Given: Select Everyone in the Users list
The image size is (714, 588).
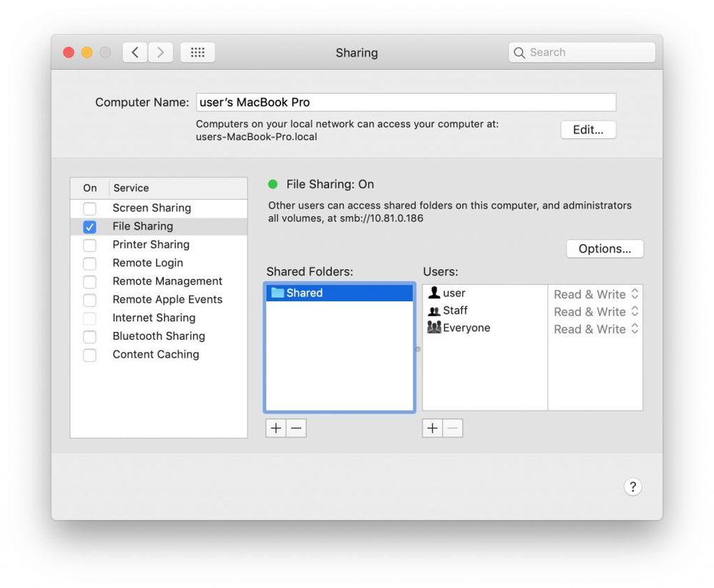Looking at the screenshot, I should [485, 328].
